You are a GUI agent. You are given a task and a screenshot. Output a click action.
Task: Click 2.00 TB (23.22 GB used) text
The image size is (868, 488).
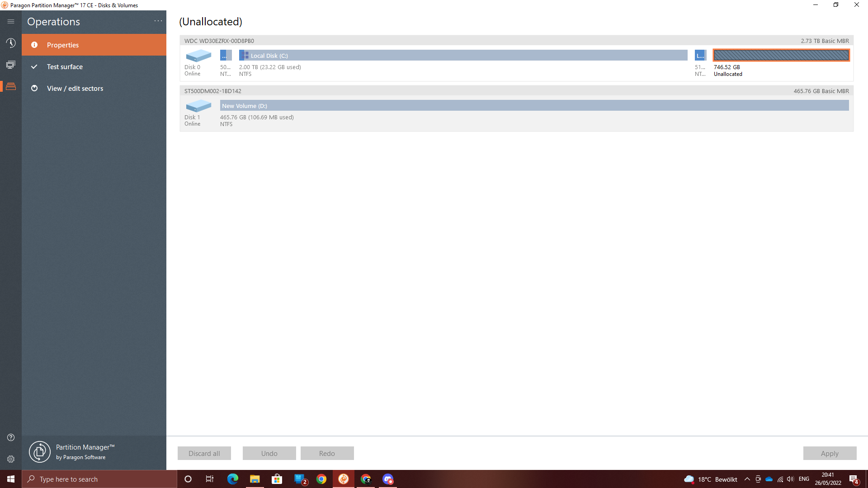(270, 67)
